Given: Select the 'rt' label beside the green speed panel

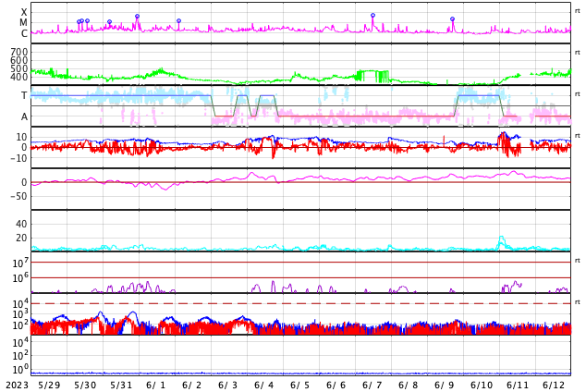Looking at the screenshot, I should tap(577, 53).
